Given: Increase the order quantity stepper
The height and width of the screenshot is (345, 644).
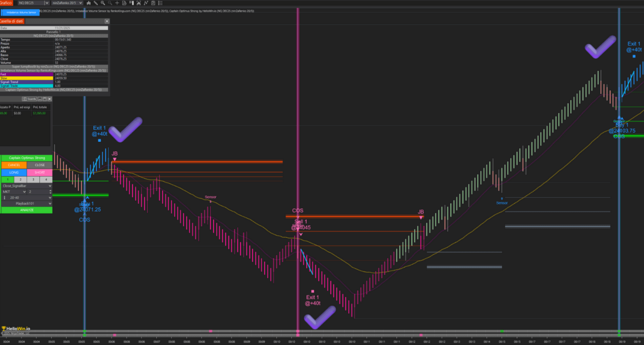Looking at the screenshot, I should (51, 191).
